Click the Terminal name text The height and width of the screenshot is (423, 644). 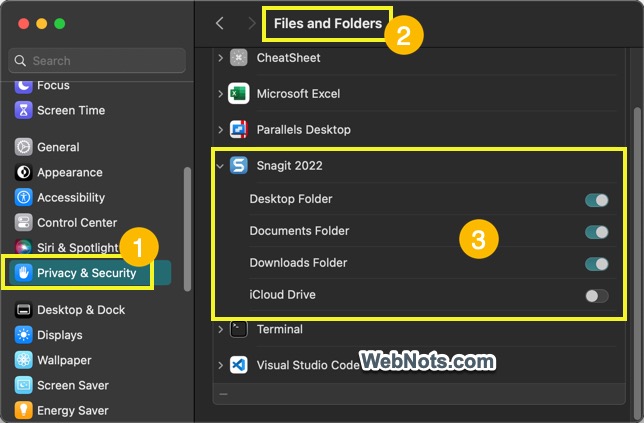tap(280, 329)
